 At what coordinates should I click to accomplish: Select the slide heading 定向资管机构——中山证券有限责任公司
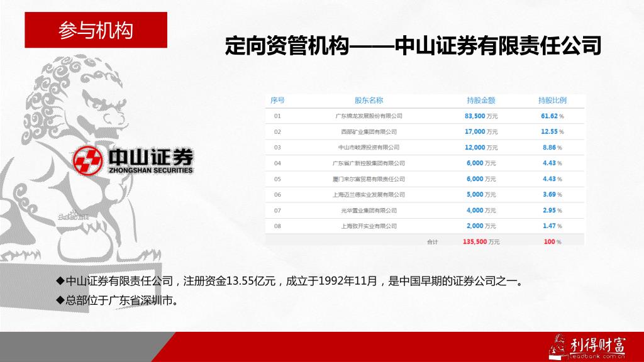(x=413, y=45)
